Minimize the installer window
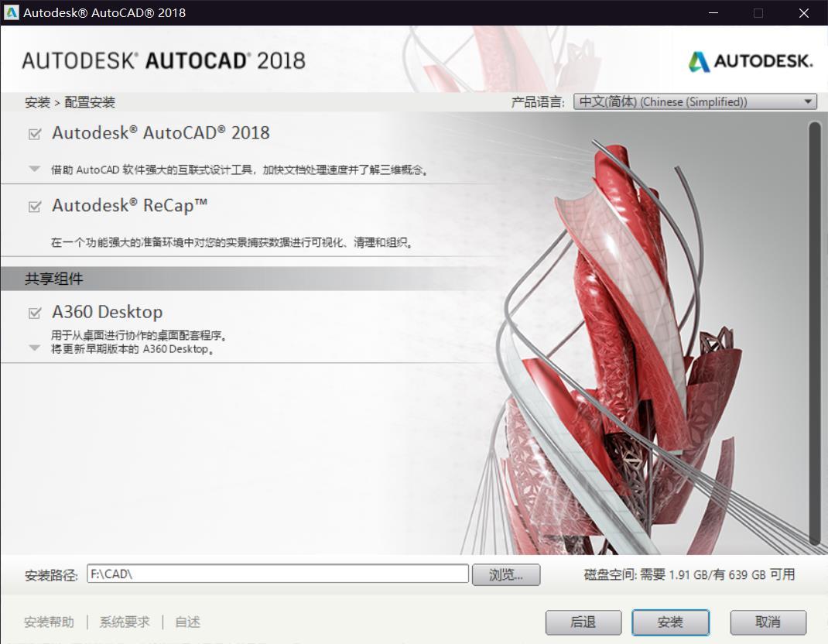828x644 pixels. 713,12
